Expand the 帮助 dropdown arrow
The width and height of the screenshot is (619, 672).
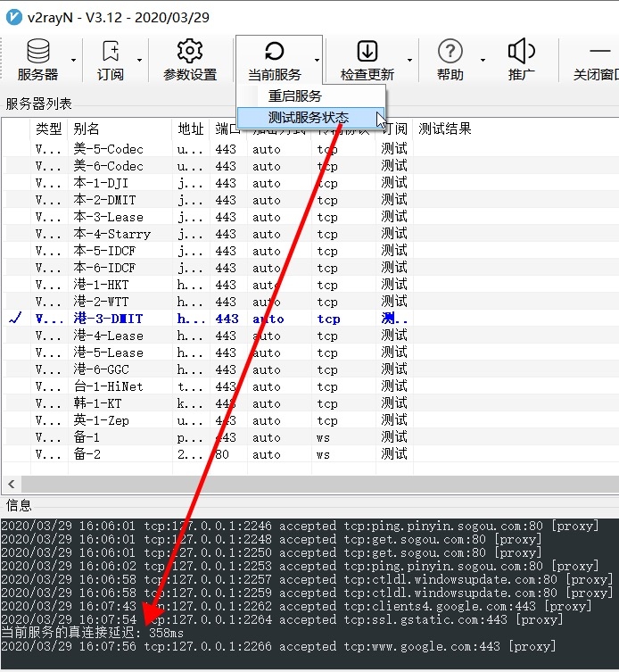point(483,61)
